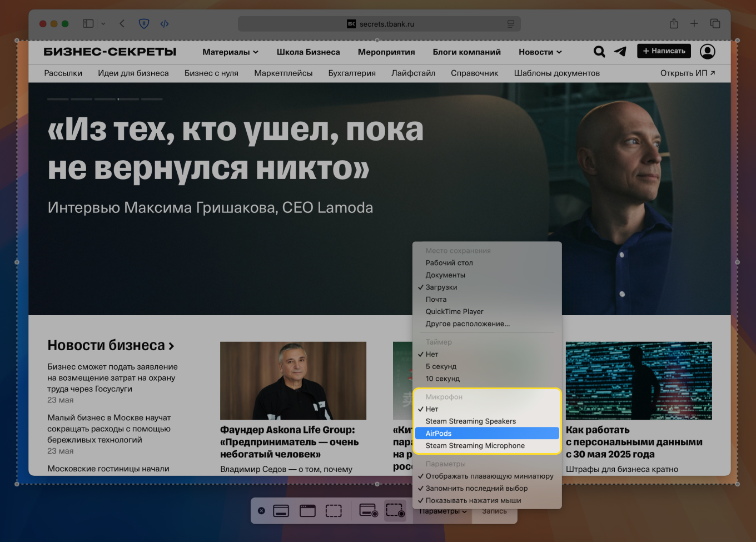Open the Маркетплейсы section
This screenshot has height=542, width=756.
(x=283, y=73)
